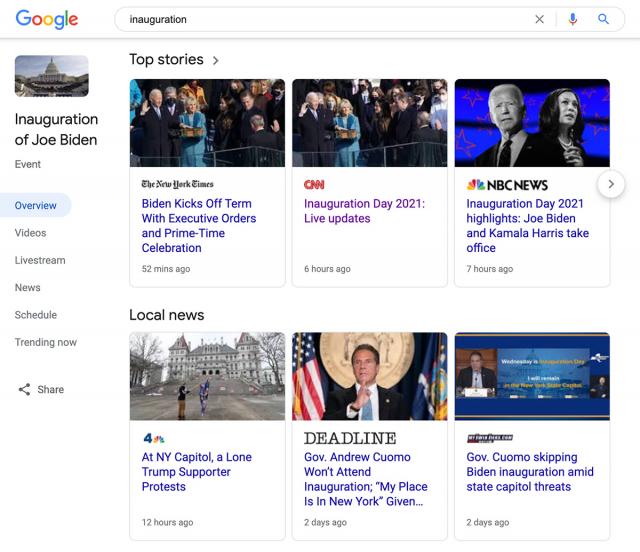
Task: Open the News section in the sidebar
Action: [28, 287]
